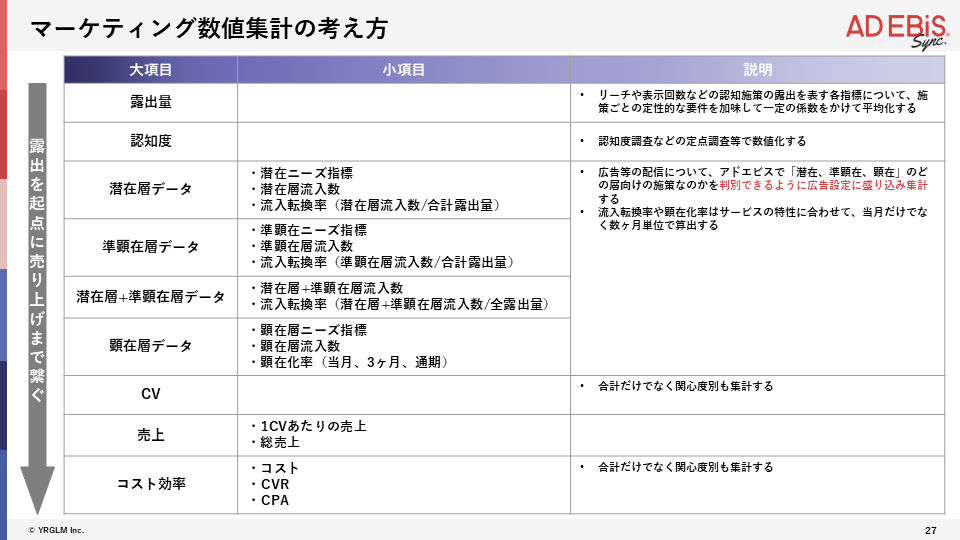Click the bullet 顕在層ニーズ指標
Image resolution: width=960 pixels, height=540 pixels.
pyautogui.click(x=308, y=330)
